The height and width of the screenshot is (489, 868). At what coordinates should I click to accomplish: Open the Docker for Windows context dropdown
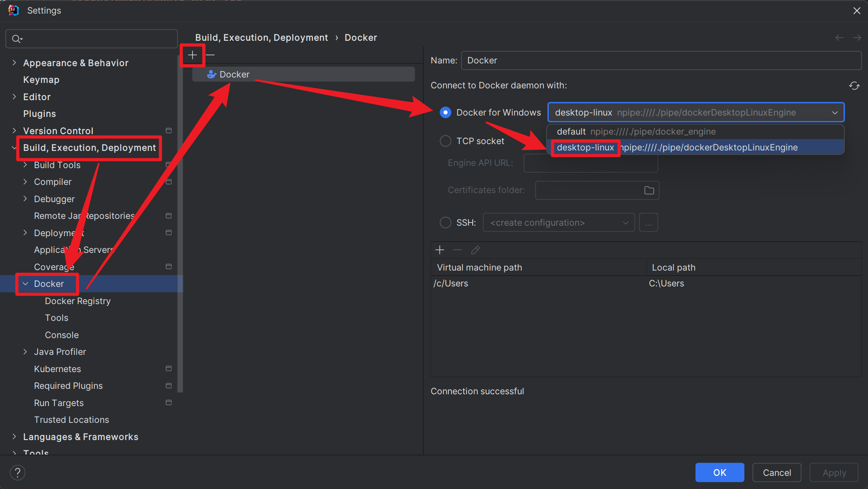[x=695, y=112]
